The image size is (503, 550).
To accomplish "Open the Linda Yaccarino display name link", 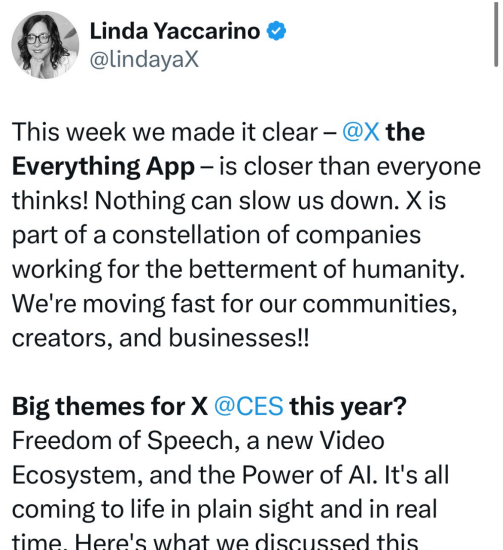I will click(x=175, y=31).
